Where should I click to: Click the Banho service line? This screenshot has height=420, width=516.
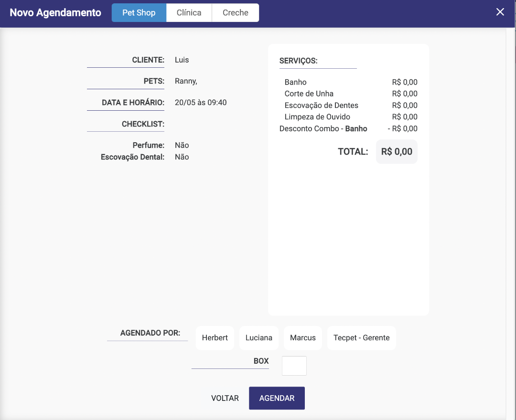296,82
